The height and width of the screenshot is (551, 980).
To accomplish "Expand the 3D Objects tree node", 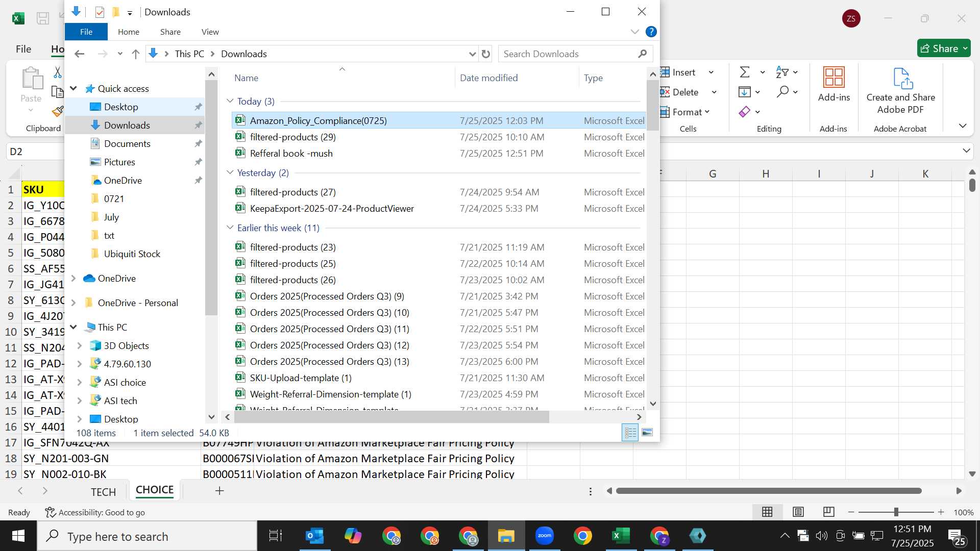I will tap(79, 345).
